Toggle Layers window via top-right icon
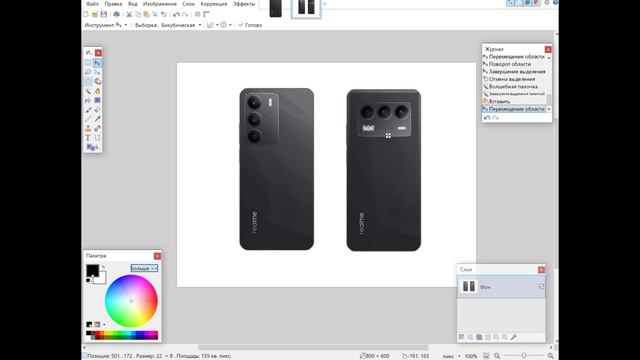Viewport: 640px width, 360px height. coord(527,3)
